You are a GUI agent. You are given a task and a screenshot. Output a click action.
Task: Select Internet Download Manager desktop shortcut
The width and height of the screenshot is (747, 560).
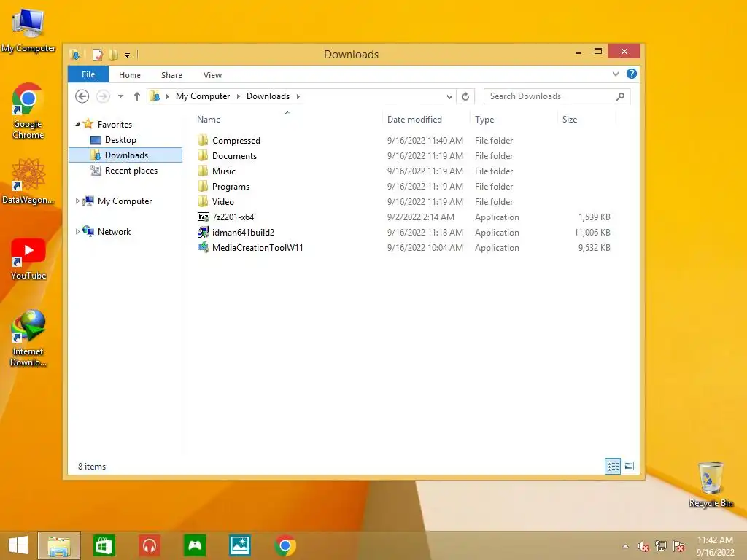pyautogui.click(x=28, y=338)
